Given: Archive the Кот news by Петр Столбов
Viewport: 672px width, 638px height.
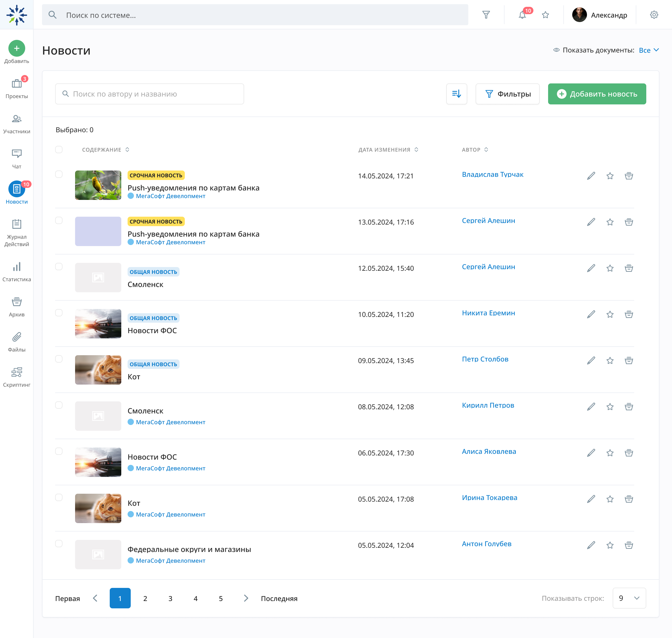Looking at the screenshot, I should pos(628,360).
